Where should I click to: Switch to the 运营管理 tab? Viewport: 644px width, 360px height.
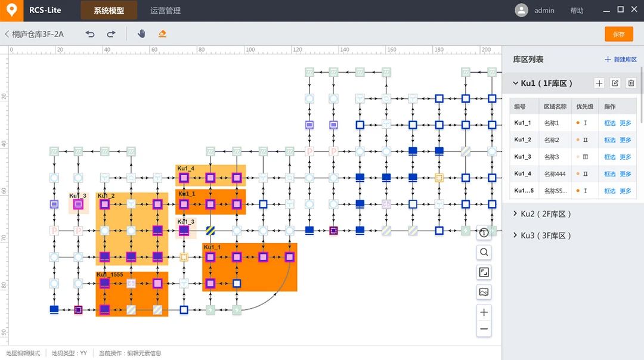[165, 11]
